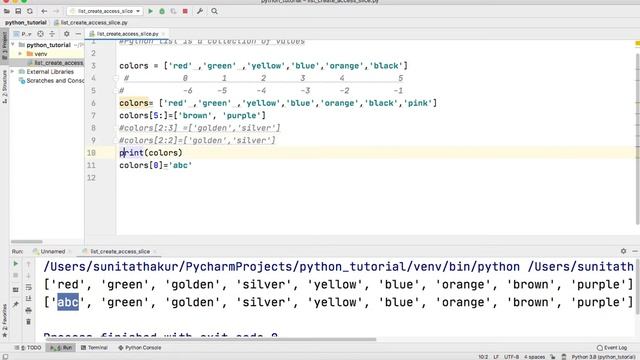The image size is (640, 360).
Task: Expand the External Libraries node
Action: [13, 72]
